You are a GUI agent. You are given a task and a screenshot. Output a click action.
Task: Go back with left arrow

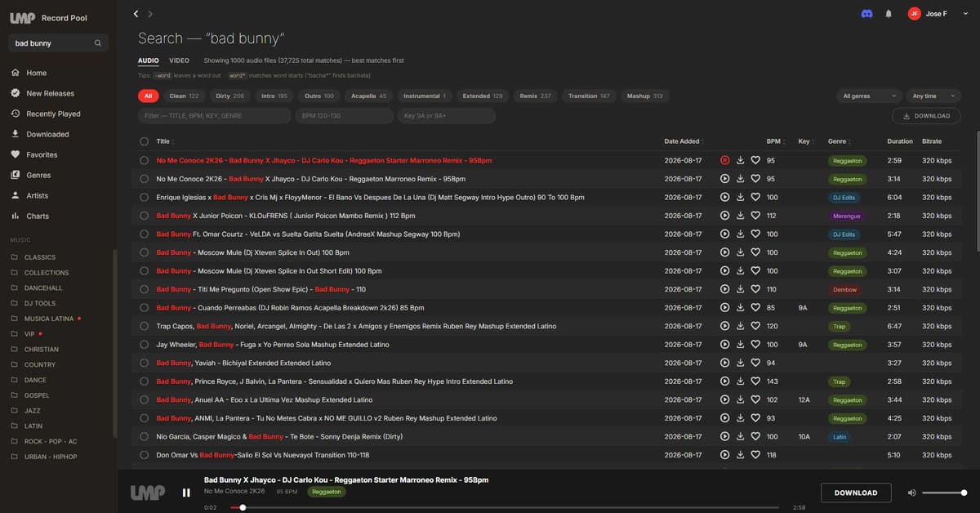(x=136, y=14)
